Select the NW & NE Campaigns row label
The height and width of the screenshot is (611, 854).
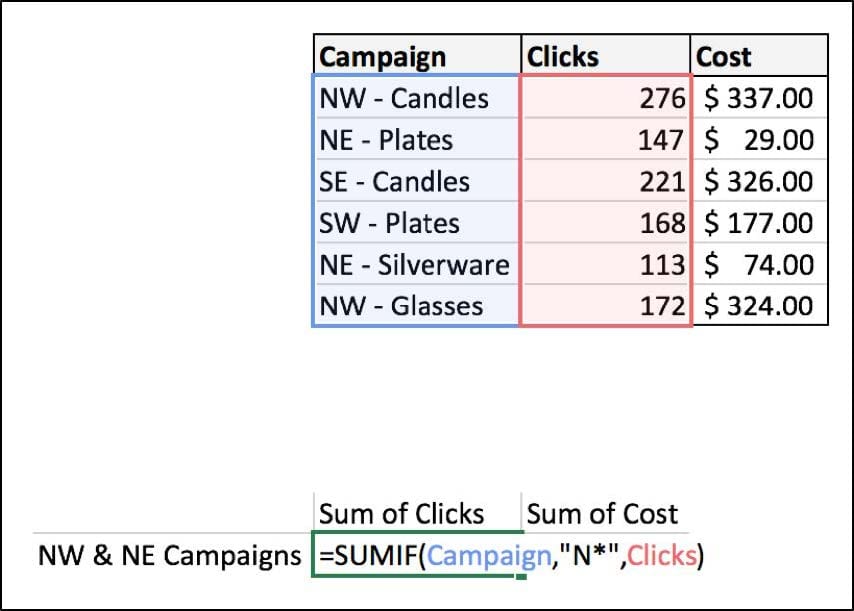click(x=169, y=555)
